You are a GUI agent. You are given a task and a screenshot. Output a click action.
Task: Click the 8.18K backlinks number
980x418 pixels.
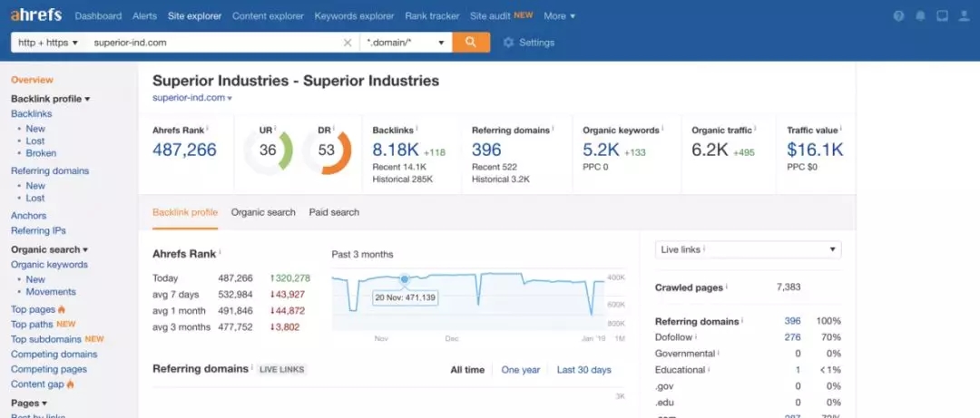pyautogui.click(x=396, y=150)
